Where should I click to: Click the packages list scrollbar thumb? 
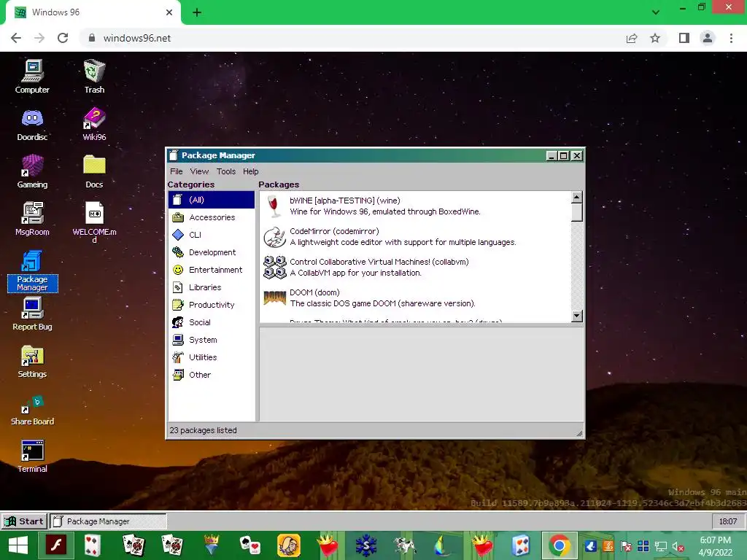[576, 212]
